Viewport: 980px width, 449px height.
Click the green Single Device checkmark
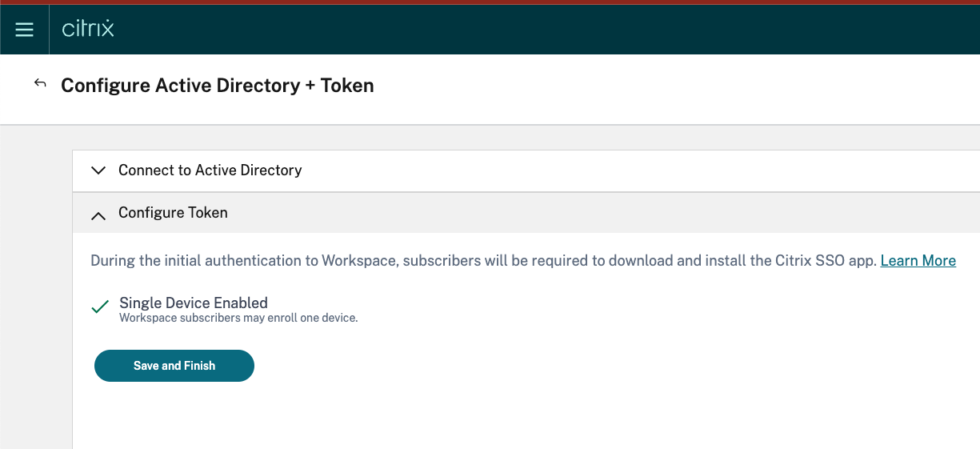pos(100,307)
